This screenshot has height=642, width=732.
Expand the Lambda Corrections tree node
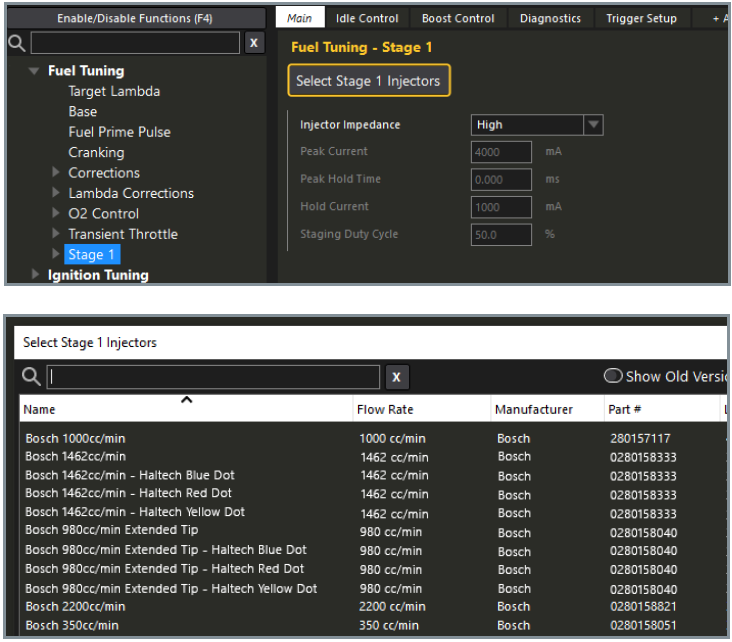pos(56,192)
